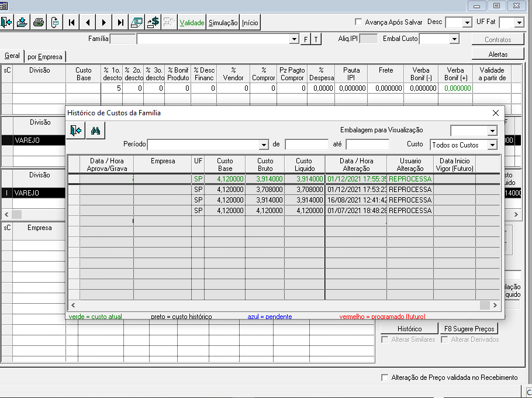Viewport: 532px width, 398px height.
Task: Click the Empresa column header in history grid
Action: [163, 164]
